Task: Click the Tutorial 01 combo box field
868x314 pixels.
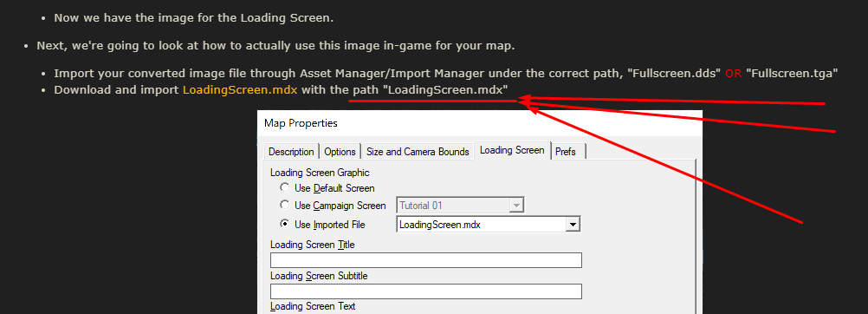Action: (460, 206)
